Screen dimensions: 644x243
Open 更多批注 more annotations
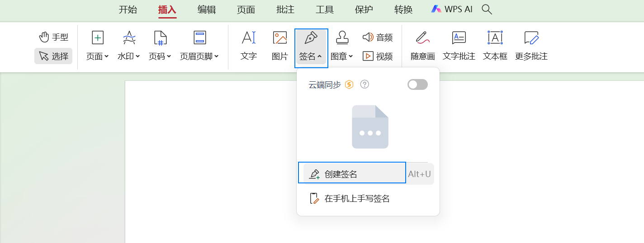pyautogui.click(x=531, y=46)
